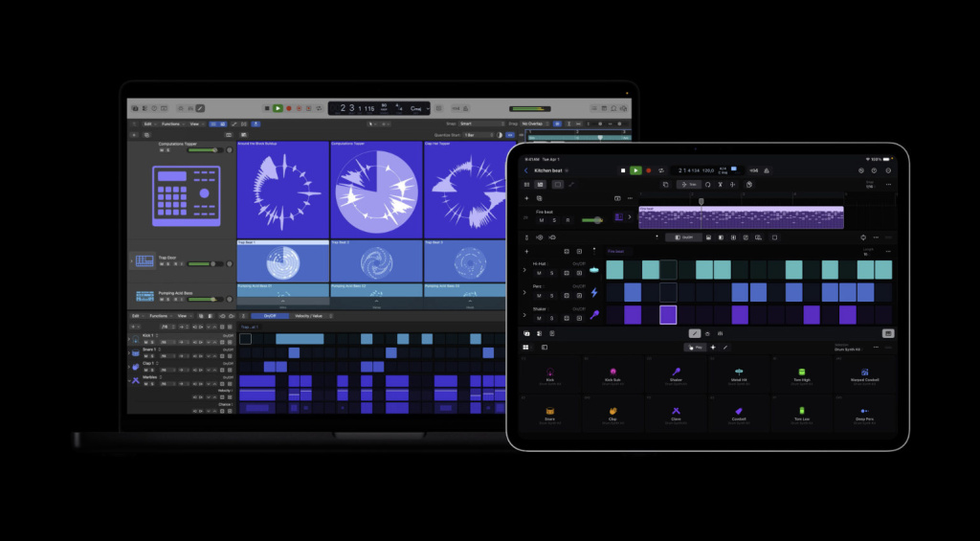
Task: Click the Perc row lightning bolt icon
Action: tap(594, 292)
